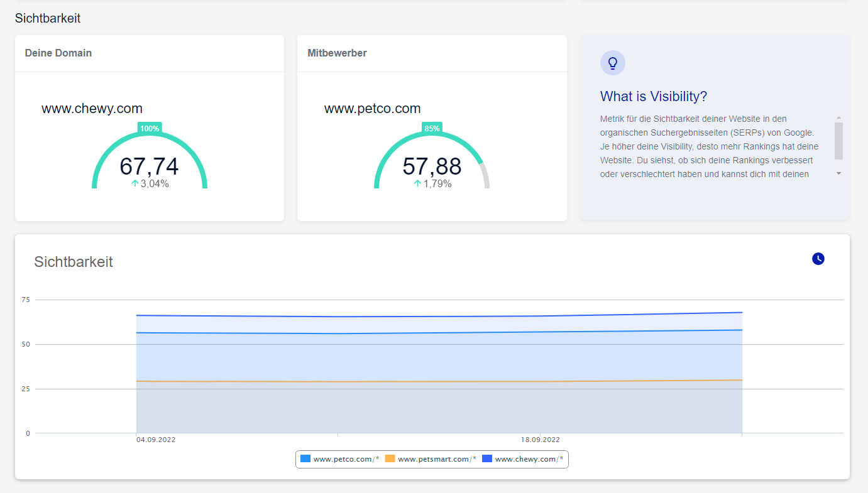The height and width of the screenshot is (493, 868).
Task: Click the scrollbar thumb in the Visibility info box
Action: [x=838, y=141]
